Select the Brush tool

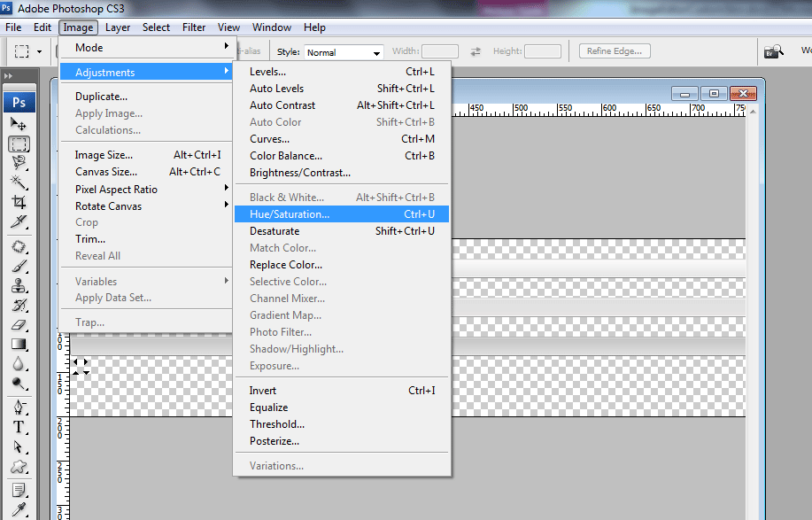(19, 267)
